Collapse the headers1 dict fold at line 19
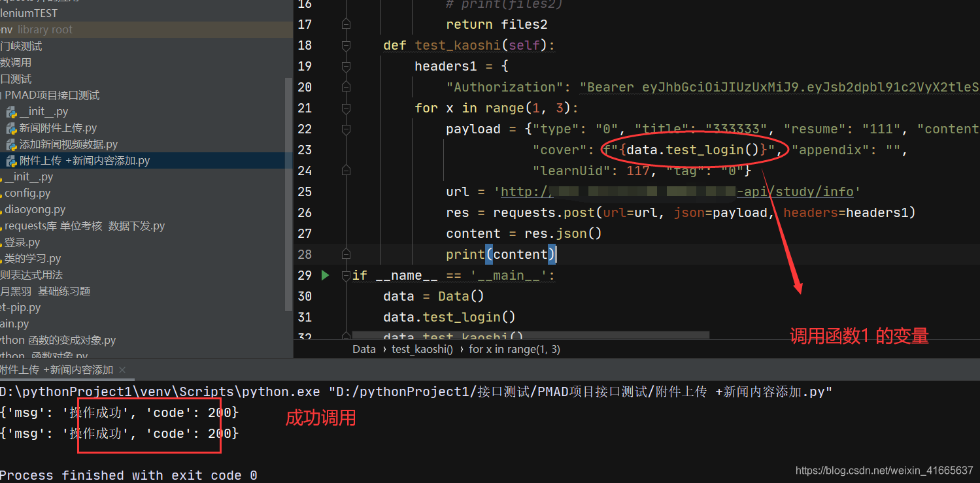The image size is (980, 483). (346, 66)
